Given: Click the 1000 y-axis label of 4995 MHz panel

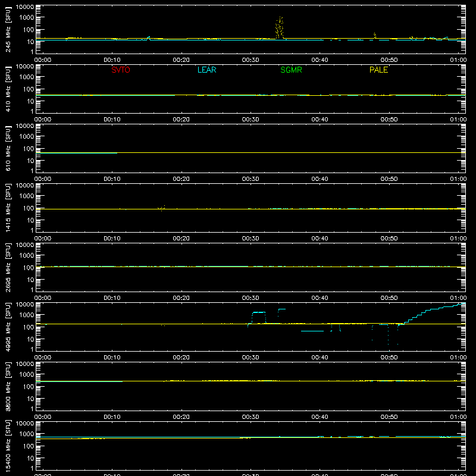Looking at the screenshot, I should tap(27, 315).
